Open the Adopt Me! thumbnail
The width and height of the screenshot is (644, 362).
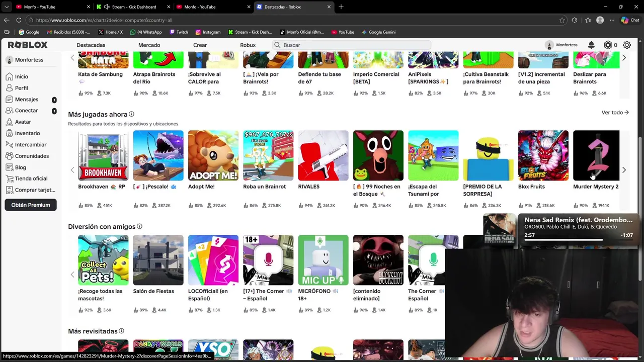[x=213, y=155]
